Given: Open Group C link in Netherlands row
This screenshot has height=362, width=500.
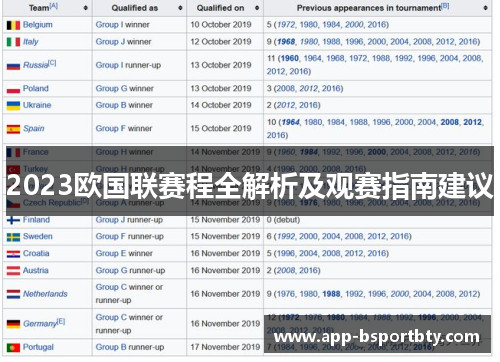Looking at the screenshot, I should point(111,287).
